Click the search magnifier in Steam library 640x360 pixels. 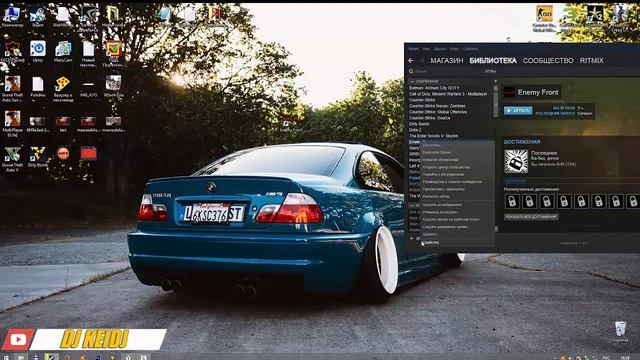click(x=411, y=71)
